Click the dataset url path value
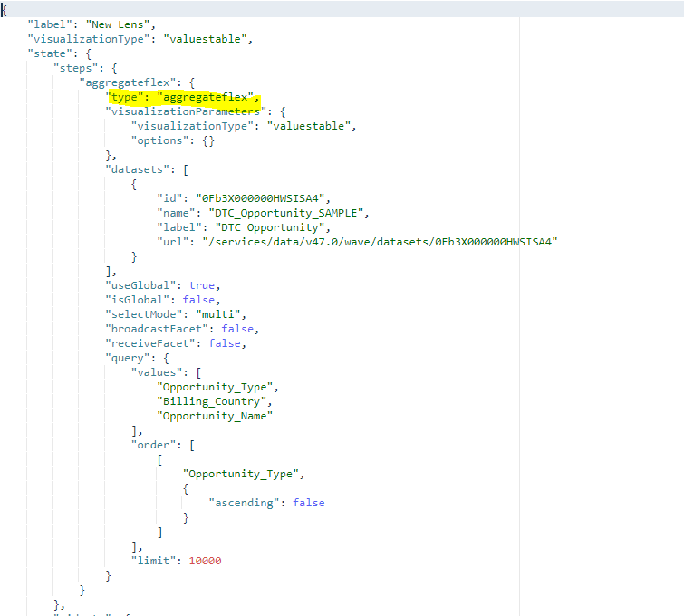The image size is (684, 616). (x=380, y=242)
